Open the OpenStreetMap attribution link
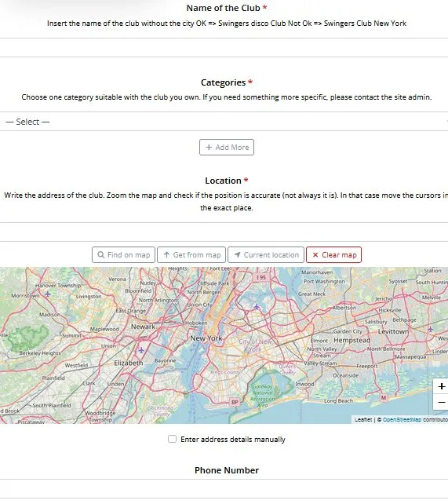This screenshot has height=504, width=448. click(x=402, y=419)
